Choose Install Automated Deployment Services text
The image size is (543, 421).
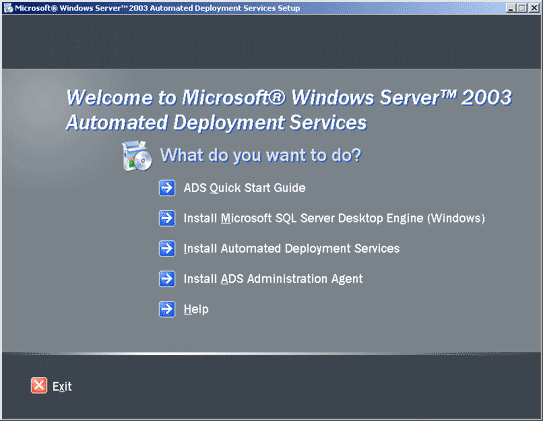click(292, 249)
